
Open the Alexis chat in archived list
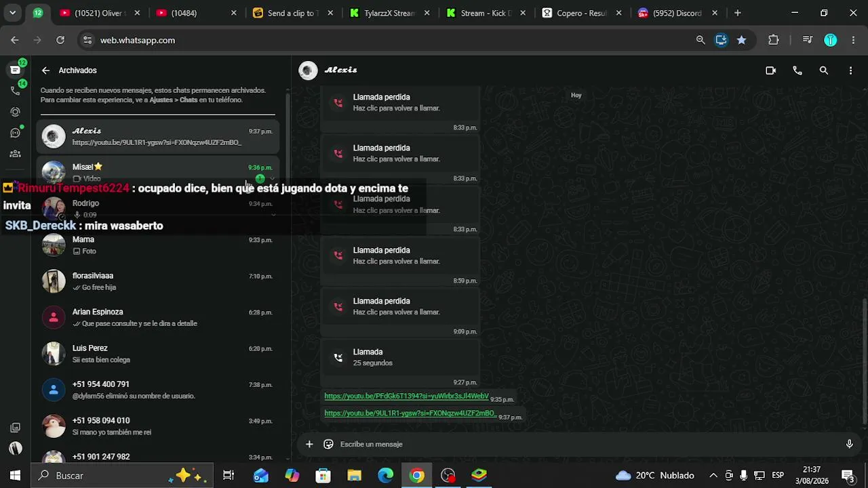coord(158,136)
